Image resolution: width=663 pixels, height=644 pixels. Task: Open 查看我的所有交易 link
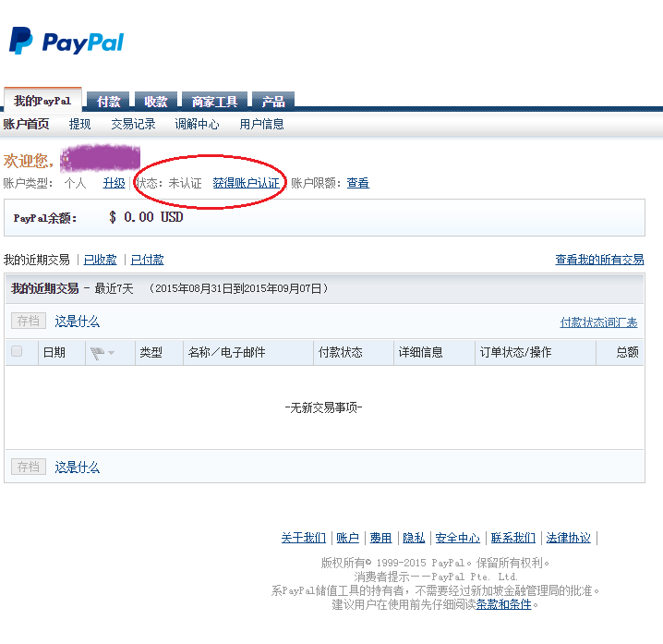(599, 260)
